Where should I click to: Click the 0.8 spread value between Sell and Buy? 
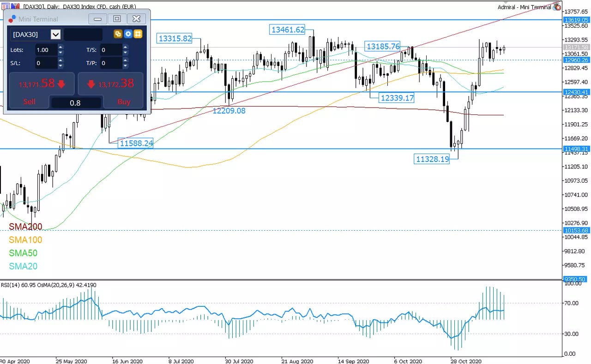pos(75,103)
